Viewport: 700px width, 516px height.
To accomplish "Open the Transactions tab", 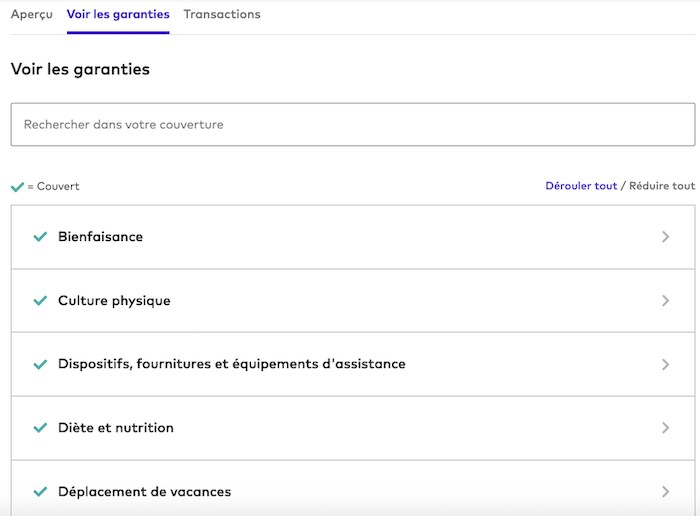I will (x=222, y=15).
